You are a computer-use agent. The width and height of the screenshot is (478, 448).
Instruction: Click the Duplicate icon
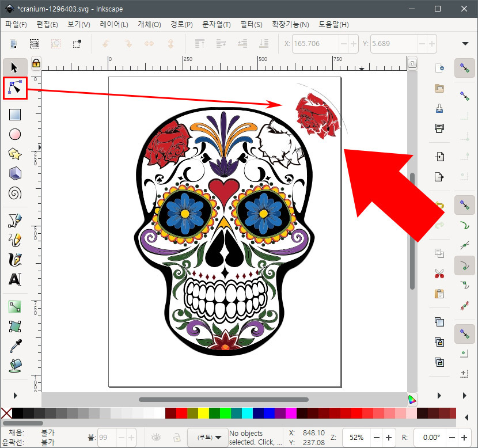click(x=439, y=322)
